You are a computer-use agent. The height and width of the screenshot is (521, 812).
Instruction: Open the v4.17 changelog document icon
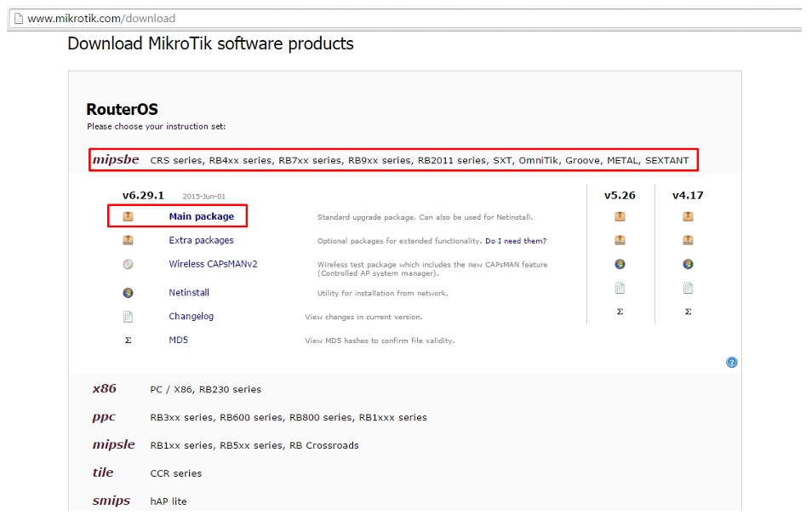[x=688, y=288]
